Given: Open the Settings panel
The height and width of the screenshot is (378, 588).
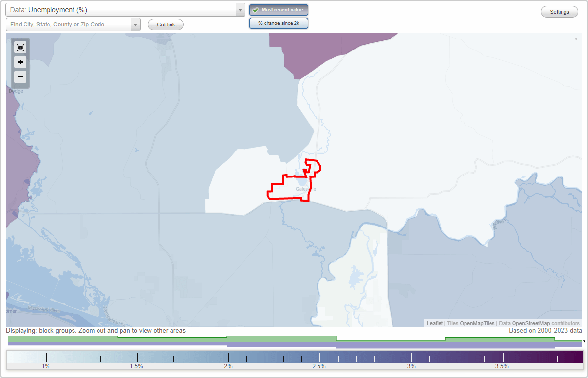Looking at the screenshot, I should click(x=559, y=11).
